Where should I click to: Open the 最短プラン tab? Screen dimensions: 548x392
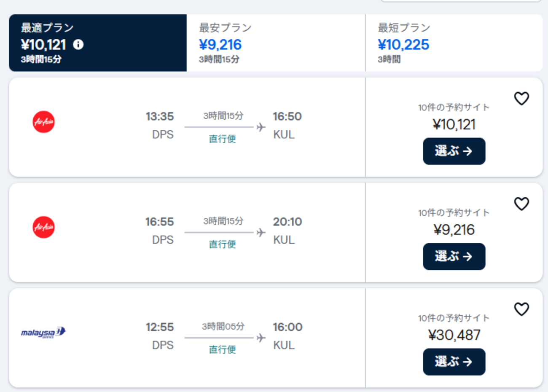tap(454, 43)
